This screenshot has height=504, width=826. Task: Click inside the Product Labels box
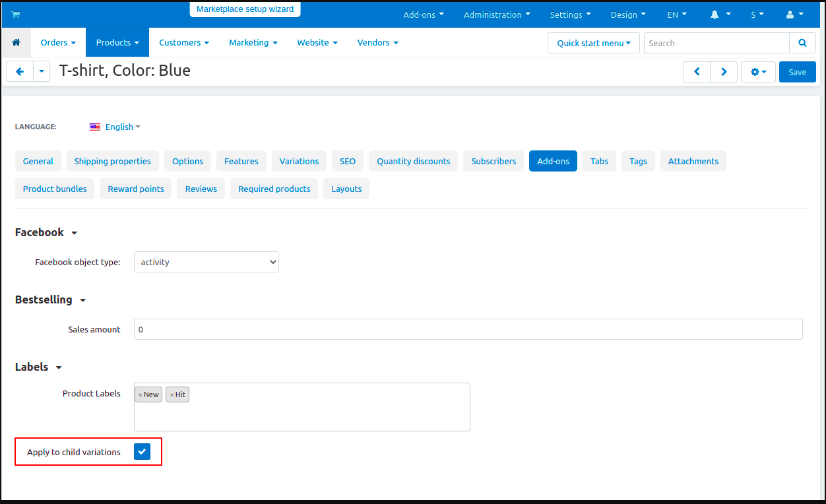[x=302, y=407]
